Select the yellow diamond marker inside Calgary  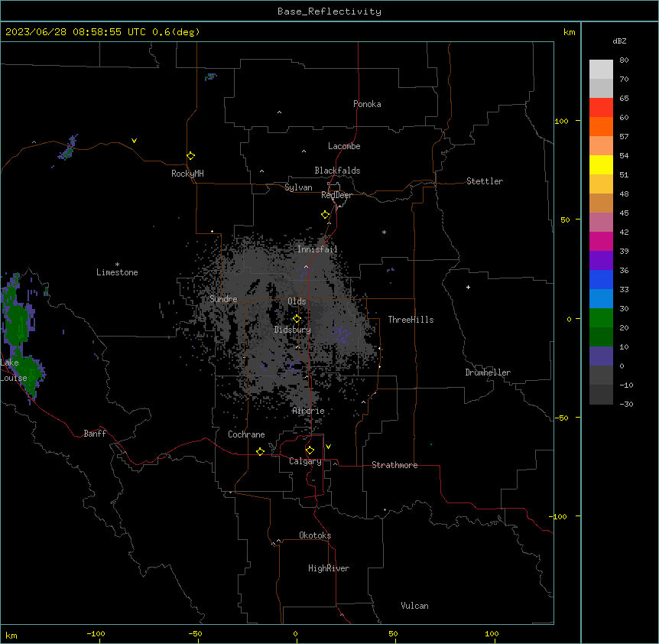pyautogui.click(x=310, y=450)
